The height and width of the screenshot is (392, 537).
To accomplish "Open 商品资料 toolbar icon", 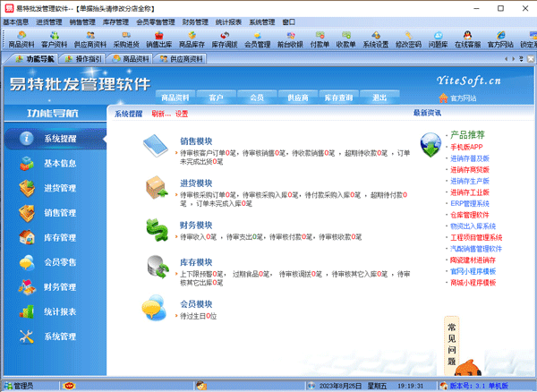I will pyautogui.click(x=21, y=39).
